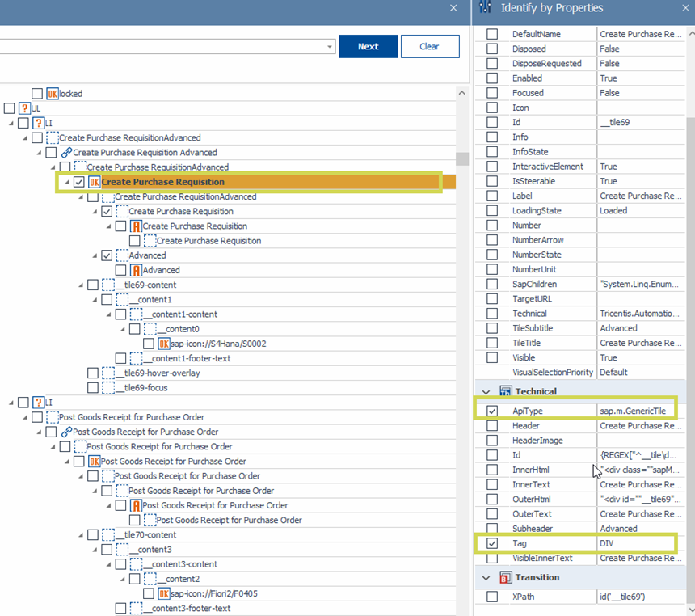Viewport: 695px width, 616px height.
Task: Click the link icon of 'Create Purchase Requisition Advanced'
Action: 66,153
